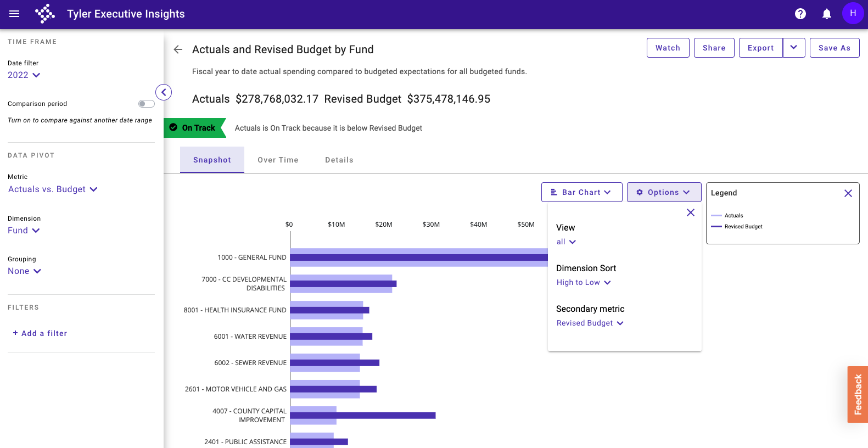Image resolution: width=868 pixels, height=448 pixels.
Task: Click the Revised Budget legend color line
Action: pos(716,227)
